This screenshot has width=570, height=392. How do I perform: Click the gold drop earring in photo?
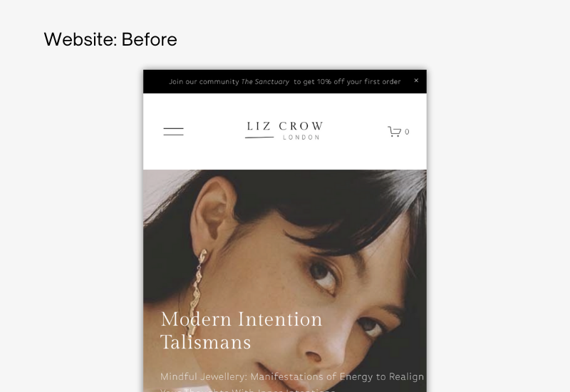tap(198, 292)
